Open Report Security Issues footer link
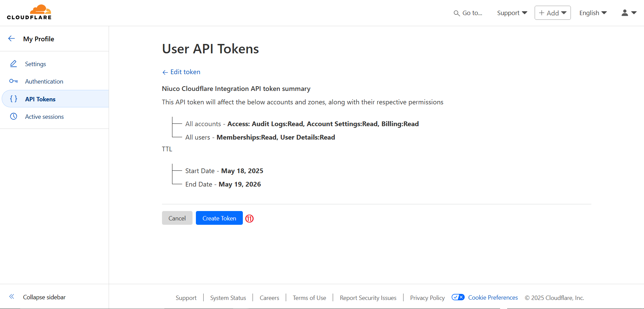The height and width of the screenshot is (309, 644). pos(368,298)
